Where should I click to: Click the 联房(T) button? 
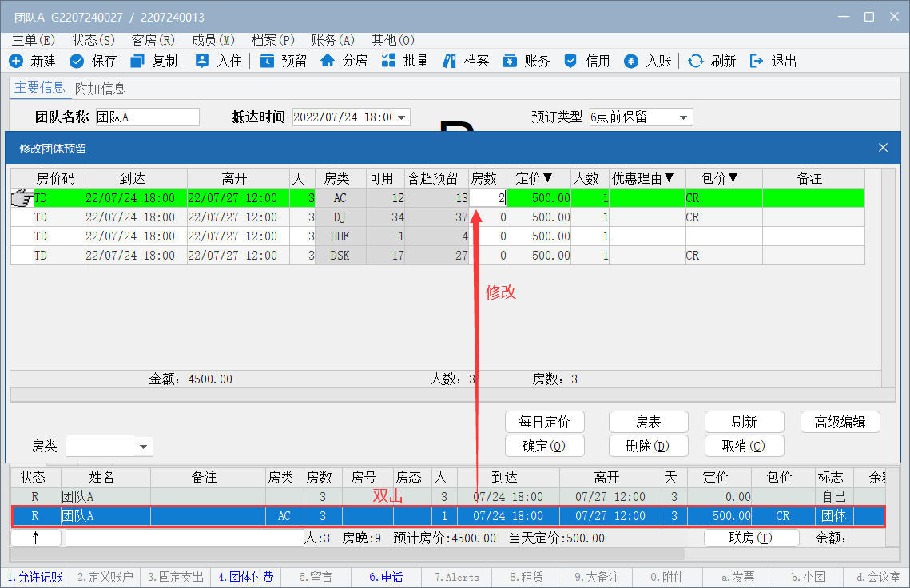click(x=752, y=538)
